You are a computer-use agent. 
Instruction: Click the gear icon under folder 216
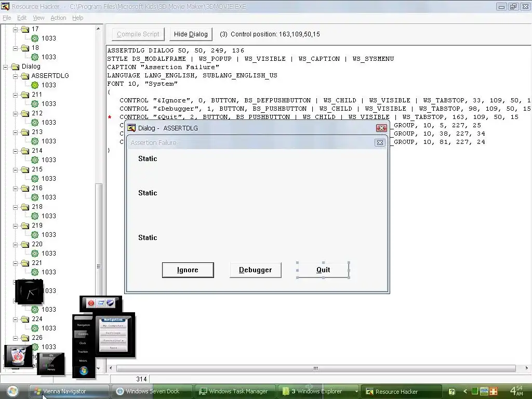pyautogui.click(x=35, y=197)
